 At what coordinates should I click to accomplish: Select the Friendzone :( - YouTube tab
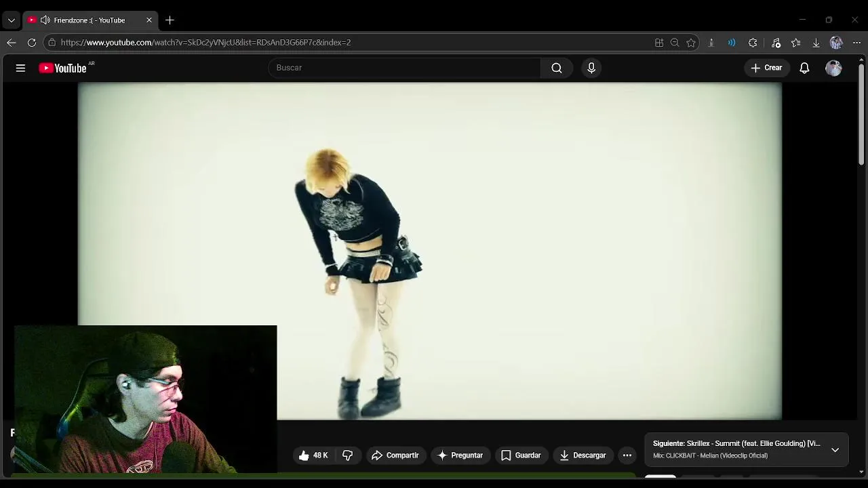pyautogui.click(x=89, y=20)
